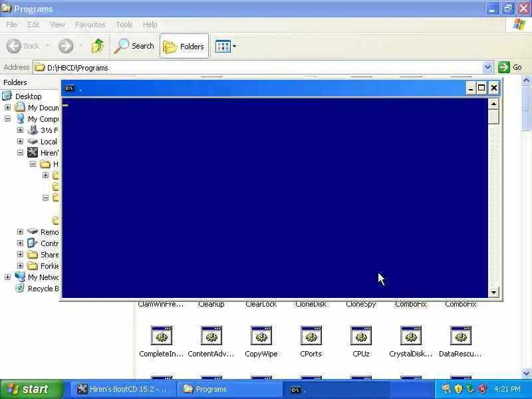Select My Documents folder icon
532x399 pixels.
point(20,107)
